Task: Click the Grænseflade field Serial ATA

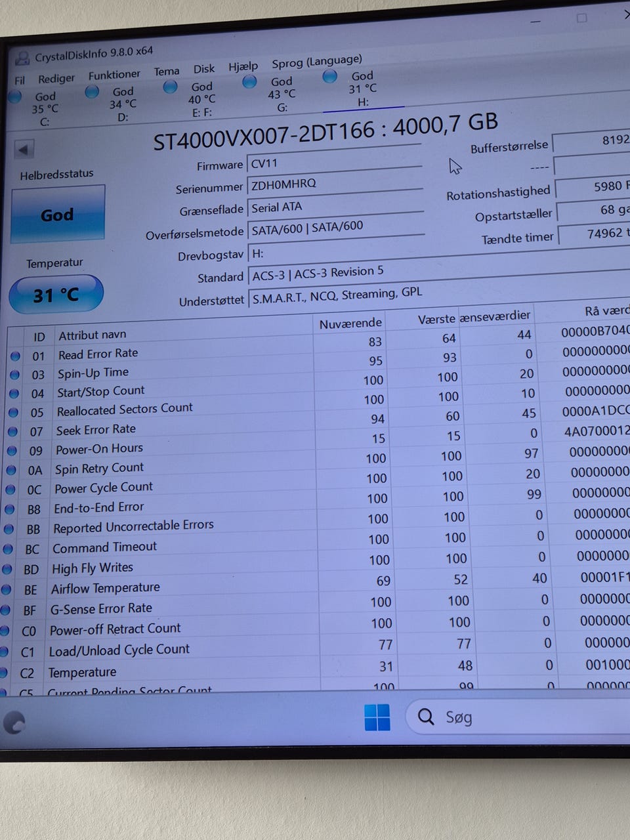Action: [x=336, y=204]
